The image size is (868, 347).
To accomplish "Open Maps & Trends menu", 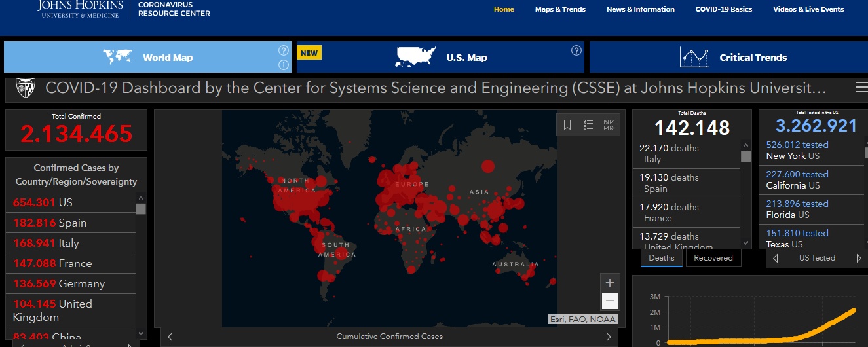I will pos(560,9).
